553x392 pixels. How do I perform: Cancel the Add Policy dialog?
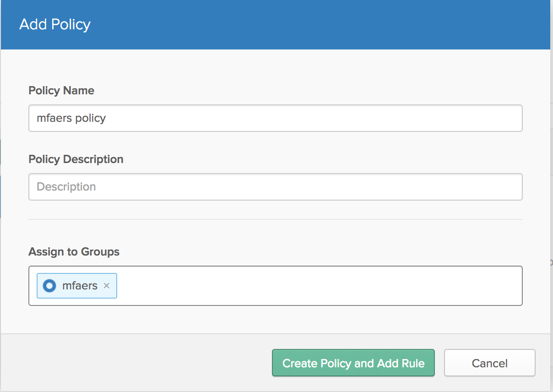click(x=489, y=363)
